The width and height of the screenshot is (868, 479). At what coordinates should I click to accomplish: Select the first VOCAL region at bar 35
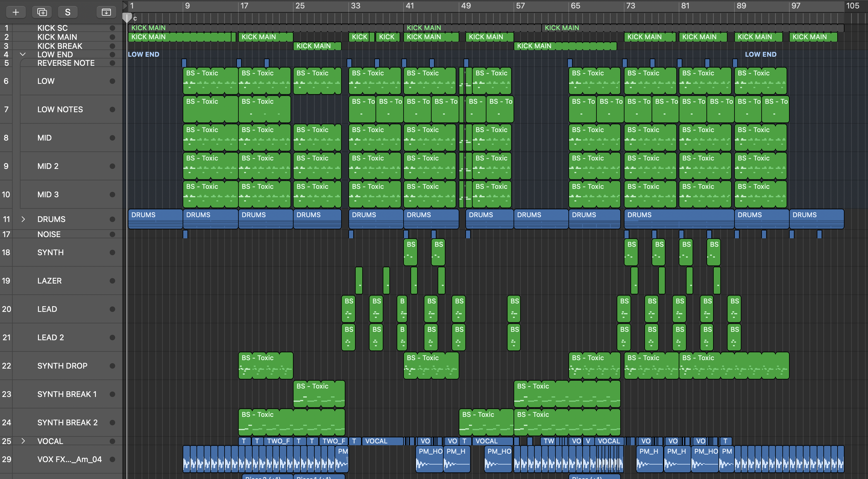point(382,441)
